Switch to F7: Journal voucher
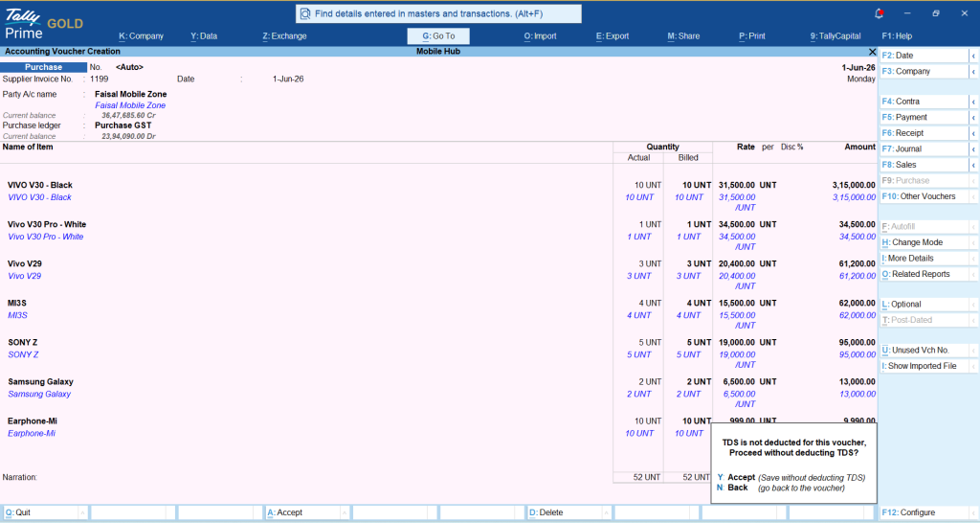This screenshot has height=523, width=980. [924, 148]
